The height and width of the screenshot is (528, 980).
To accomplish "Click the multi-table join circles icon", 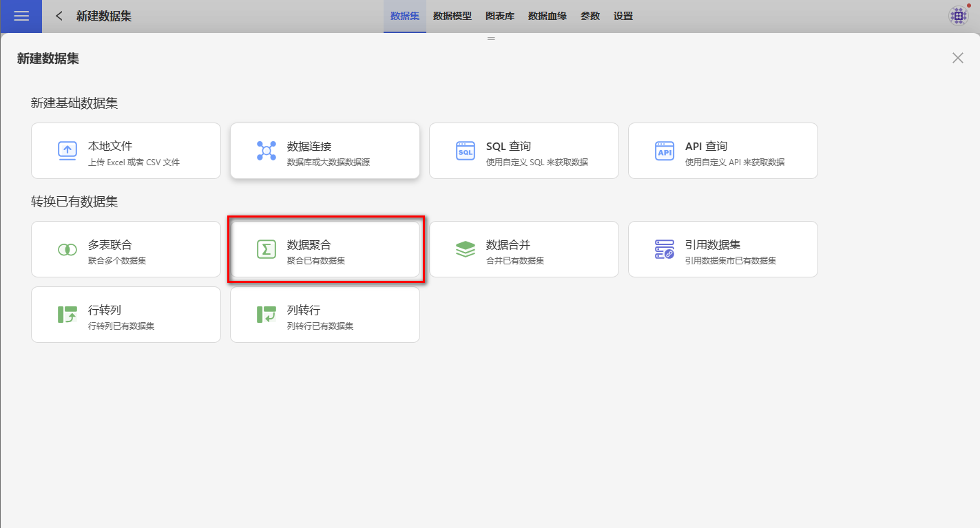I will point(67,249).
